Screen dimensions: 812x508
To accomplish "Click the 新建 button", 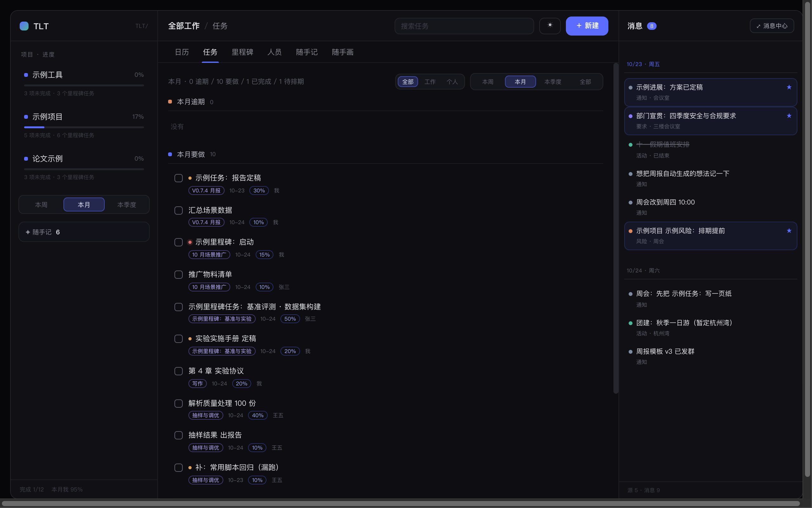I will pyautogui.click(x=587, y=26).
